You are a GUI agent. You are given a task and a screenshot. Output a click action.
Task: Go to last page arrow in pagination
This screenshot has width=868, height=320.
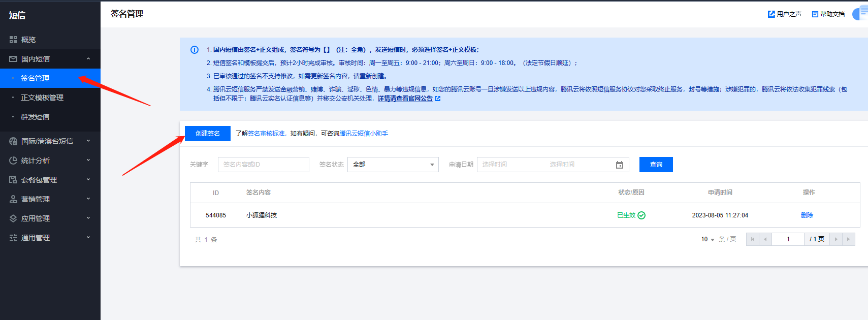pos(849,239)
